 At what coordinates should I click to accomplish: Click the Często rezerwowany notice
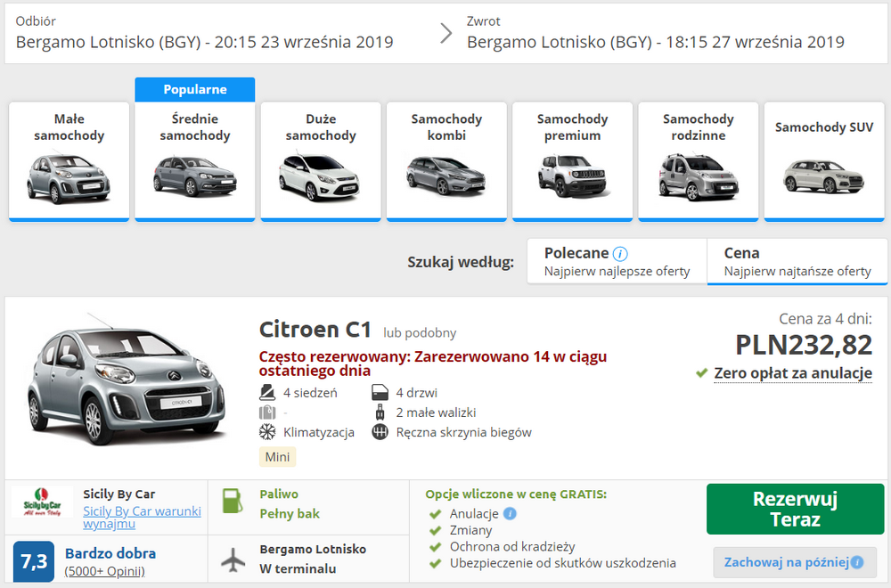(x=433, y=363)
